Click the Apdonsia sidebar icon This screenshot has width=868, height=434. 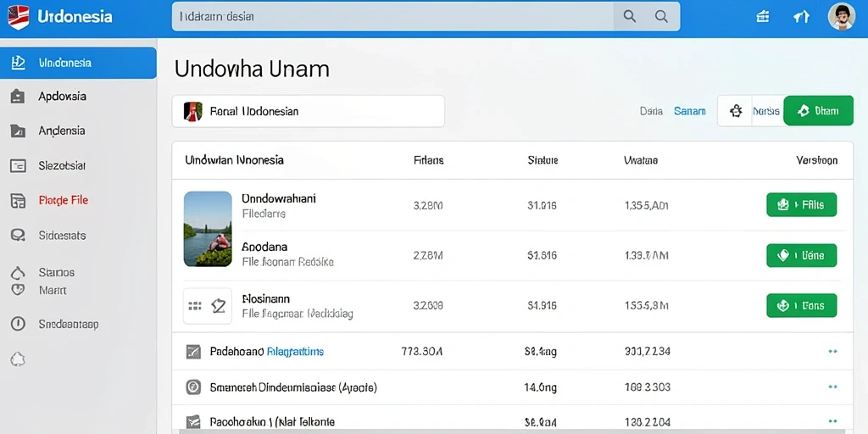(x=18, y=97)
